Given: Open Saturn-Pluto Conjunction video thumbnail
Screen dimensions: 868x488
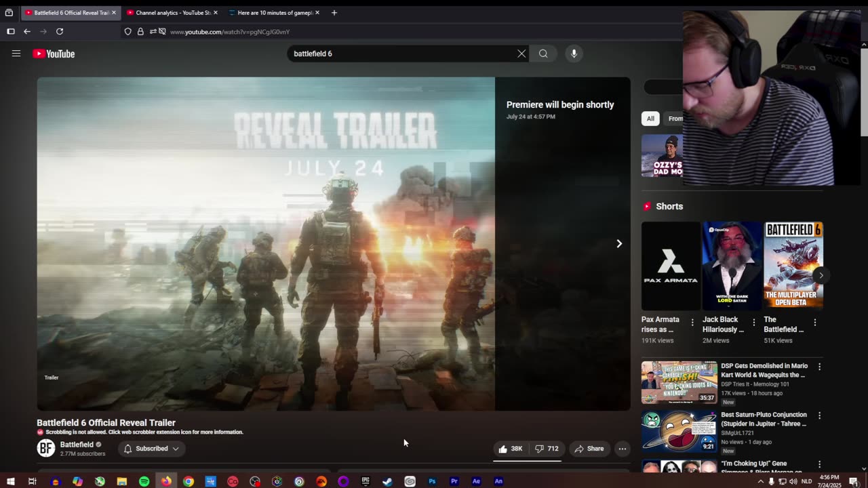Looking at the screenshot, I should 679,431.
